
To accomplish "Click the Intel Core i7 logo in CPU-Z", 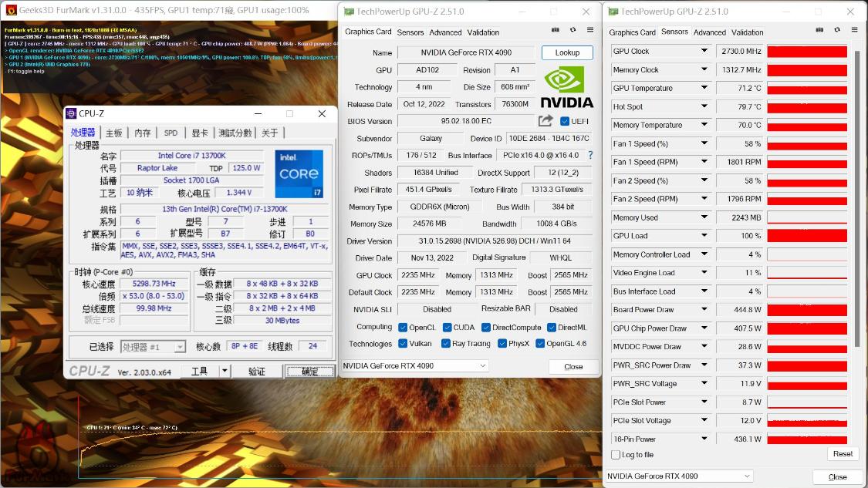I will point(299,176).
